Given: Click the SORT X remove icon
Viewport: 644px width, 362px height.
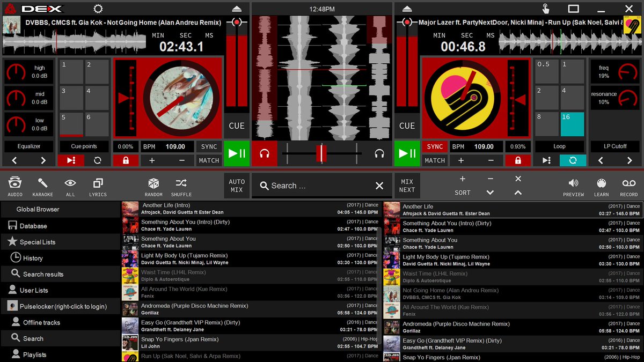Looking at the screenshot, I should pos(518,179).
